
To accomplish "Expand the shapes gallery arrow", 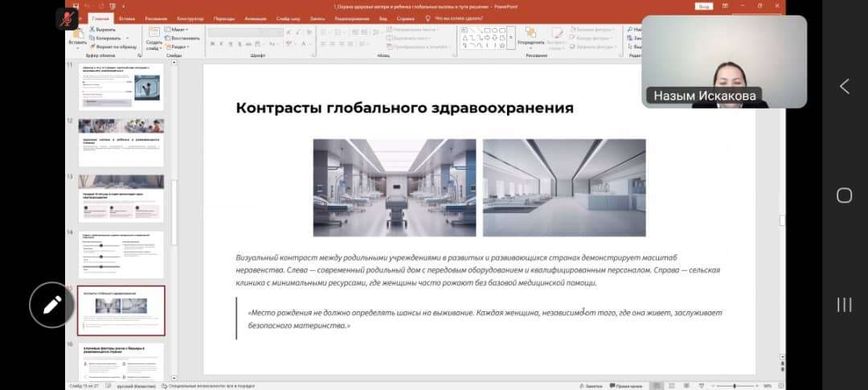I will [511, 38].
